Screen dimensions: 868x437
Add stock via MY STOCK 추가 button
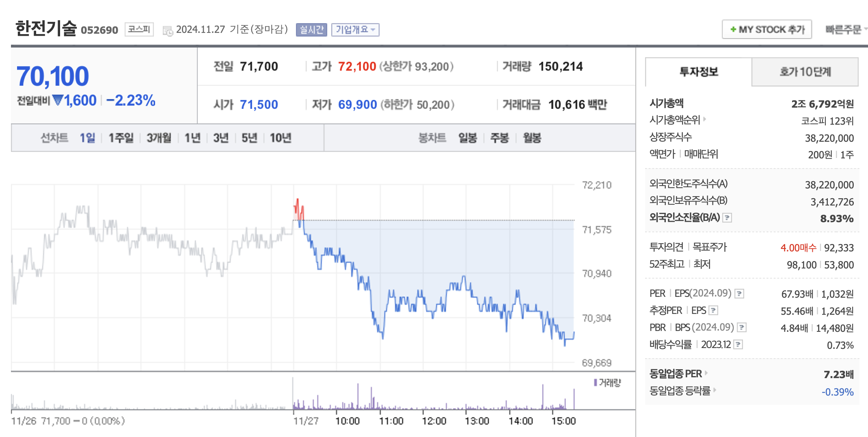pyautogui.click(x=767, y=29)
